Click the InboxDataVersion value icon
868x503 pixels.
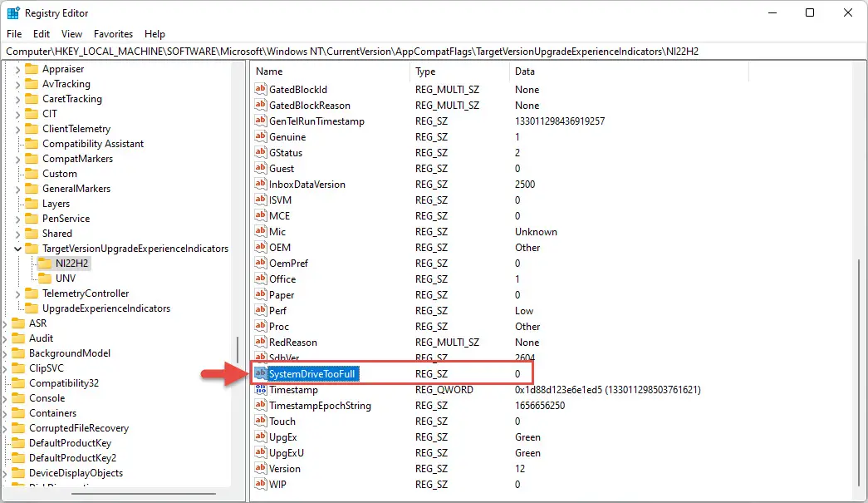261,184
